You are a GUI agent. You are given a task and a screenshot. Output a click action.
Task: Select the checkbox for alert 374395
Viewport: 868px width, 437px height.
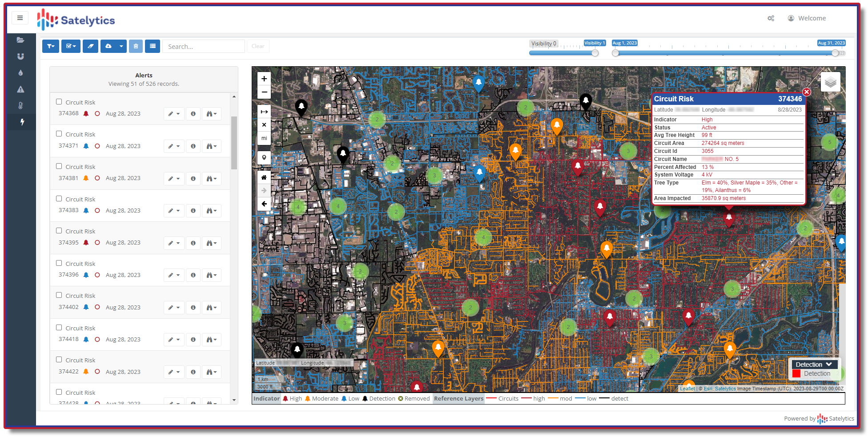click(59, 231)
